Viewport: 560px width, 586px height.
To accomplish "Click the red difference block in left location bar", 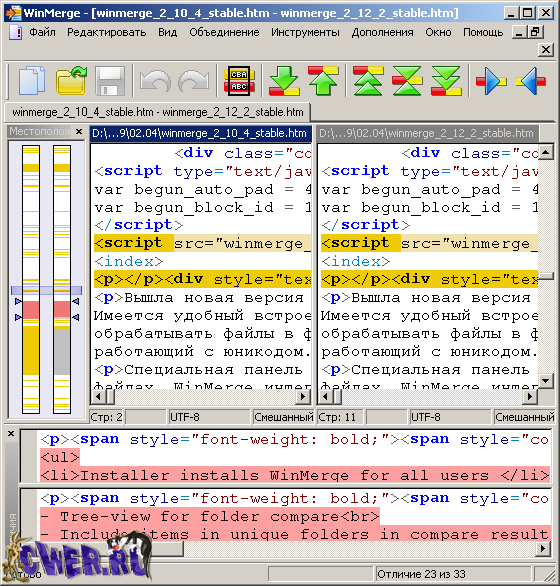I will click(x=31, y=310).
